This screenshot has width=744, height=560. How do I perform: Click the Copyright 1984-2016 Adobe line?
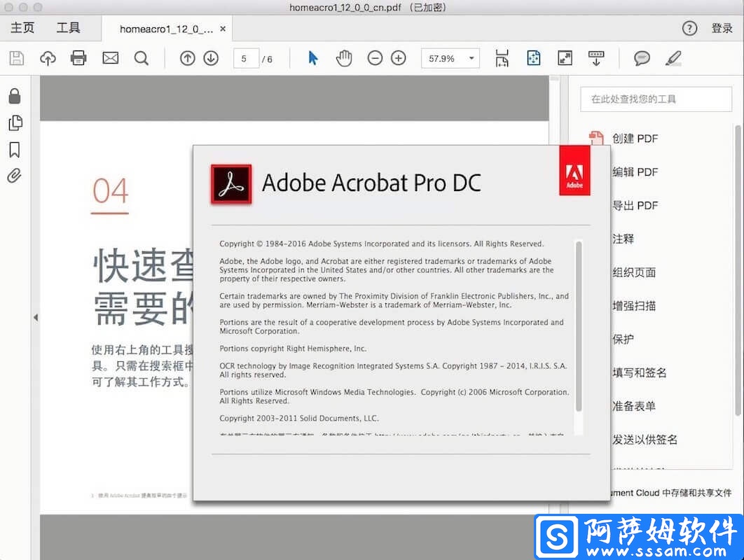click(382, 244)
